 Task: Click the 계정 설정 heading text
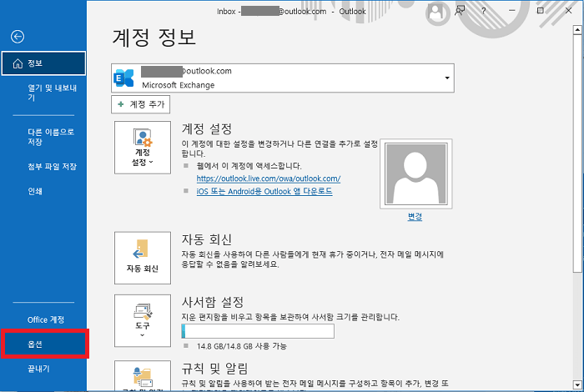click(207, 129)
